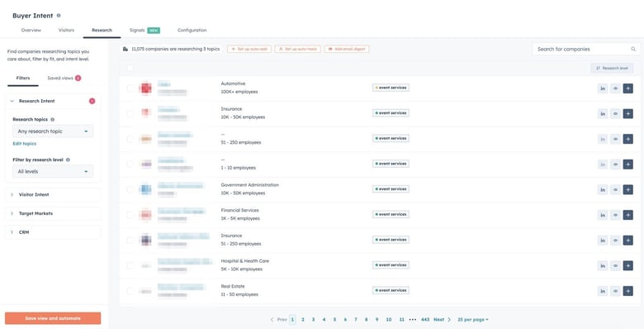The height and width of the screenshot is (329, 644).
Task: Tick the select-all checkbox in table header
Action: 130,69
